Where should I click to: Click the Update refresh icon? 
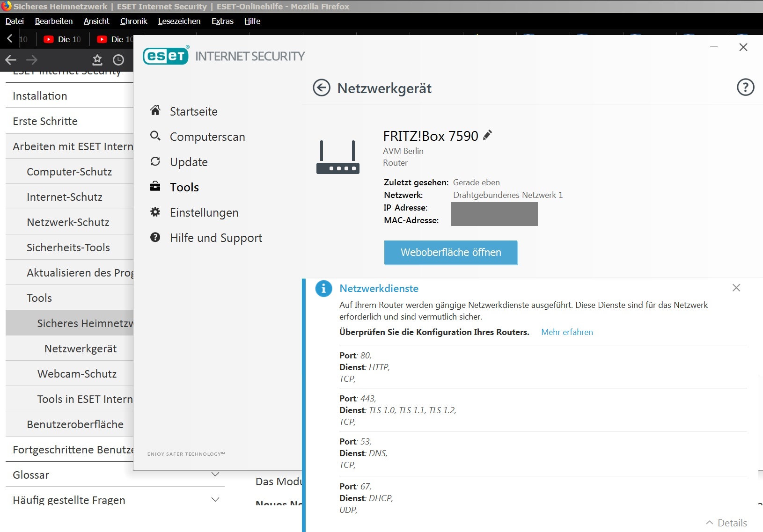tap(155, 161)
